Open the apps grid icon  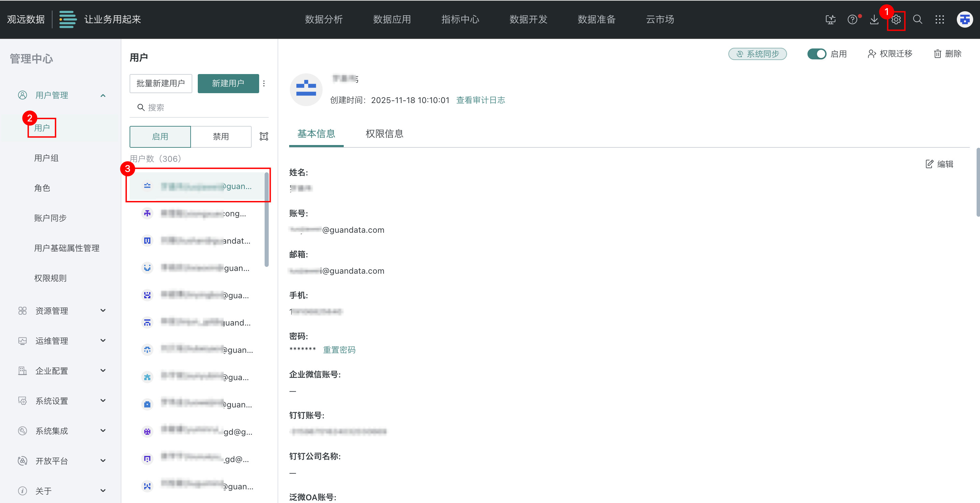click(x=939, y=19)
